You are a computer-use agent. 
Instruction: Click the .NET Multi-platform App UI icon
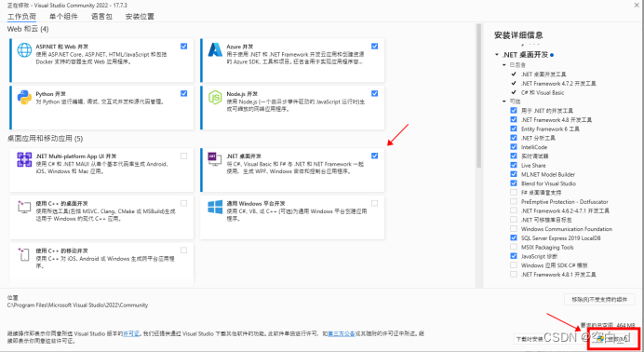pyautogui.click(x=24, y=159)
